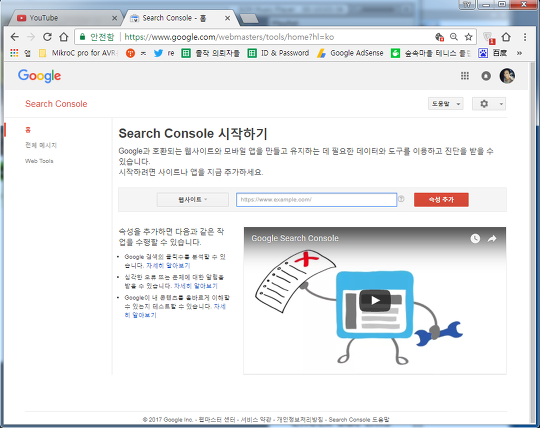Click the red 속성 추가 button
540x428 pixels.
click(x=441, y=199)
